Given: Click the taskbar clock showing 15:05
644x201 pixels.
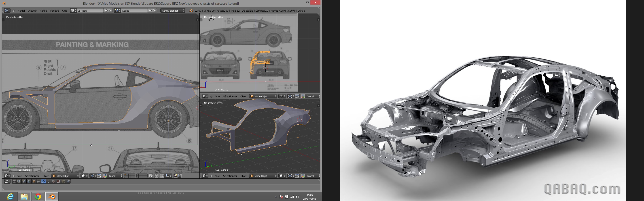Looking at the screenshot, I should click(310, 197).
